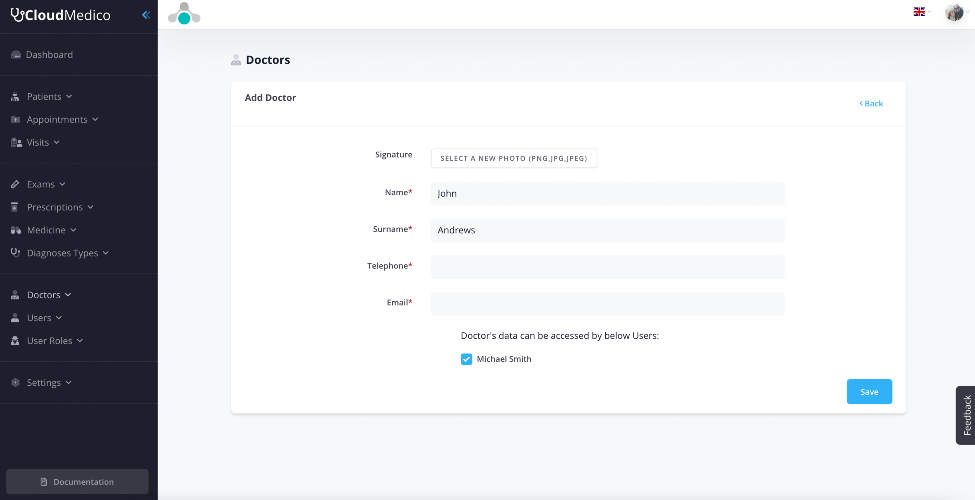Click the Settings gear icon
Image resolution: width=975 pixels, height=500 pixels.
tap(16, 382)
